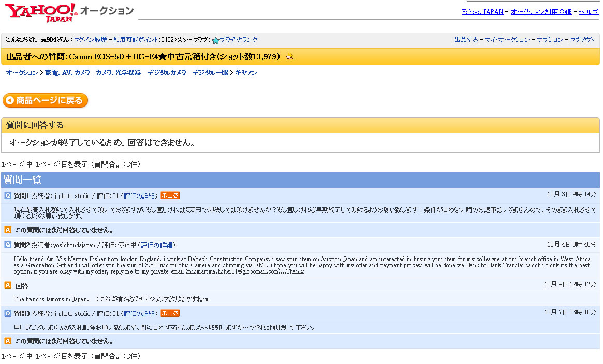Click the Mrs Martina Fisher question text
Screen dimensions: 603x364
click(302, 265)
